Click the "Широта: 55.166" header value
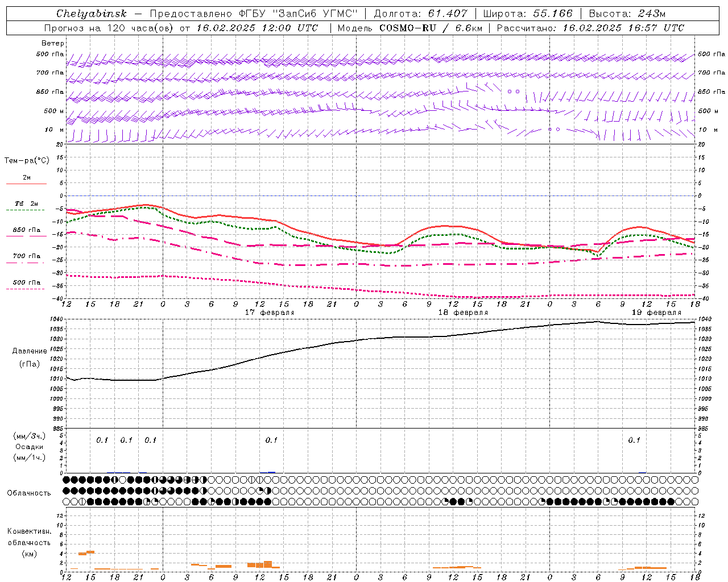 click(527, 14)
